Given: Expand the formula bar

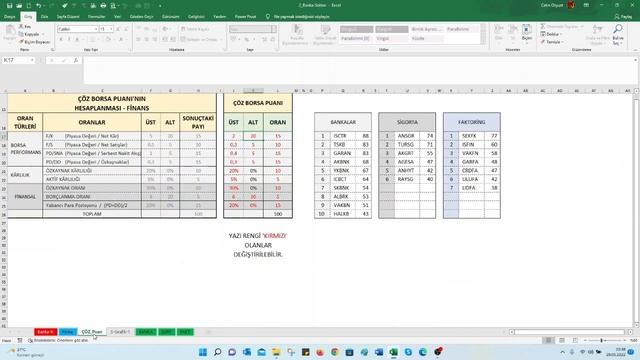Looking at the screenshot, I should pyautogui.click(x=636, y=60).
